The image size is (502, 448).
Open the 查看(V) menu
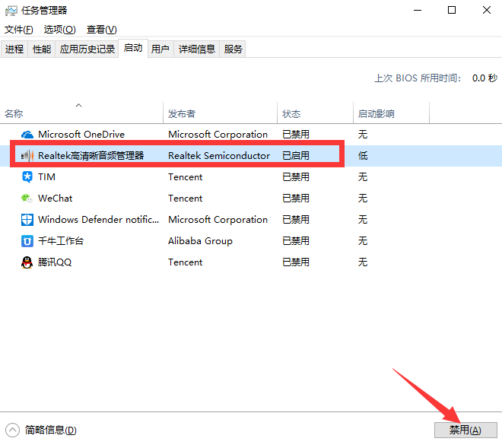[x=101, y=30]
